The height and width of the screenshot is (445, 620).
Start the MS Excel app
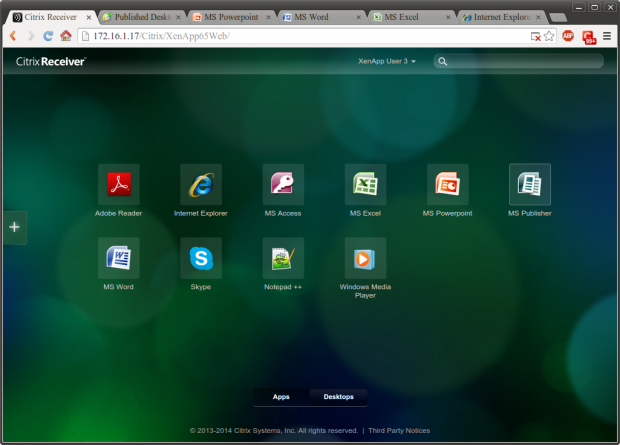365,184
